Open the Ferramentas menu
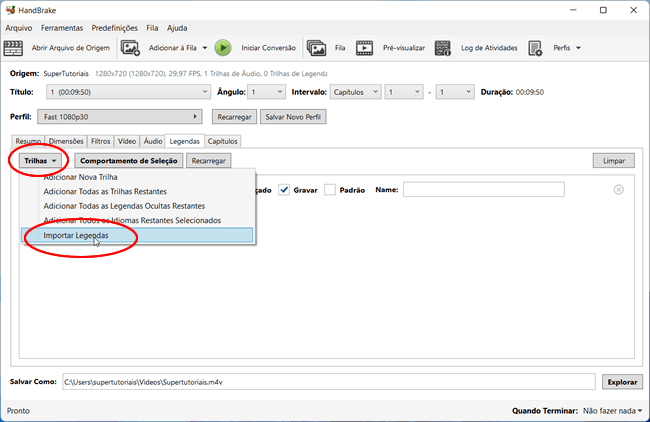 (62, 28)
